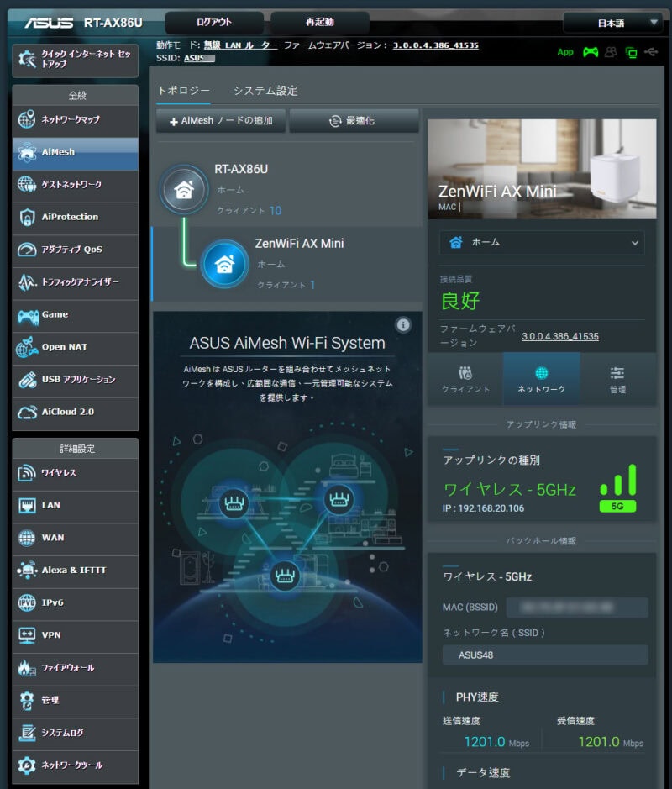
Task: Click the node firmware version link 3.0.0.4.386_41535
Action: click(x=560, y=336)
